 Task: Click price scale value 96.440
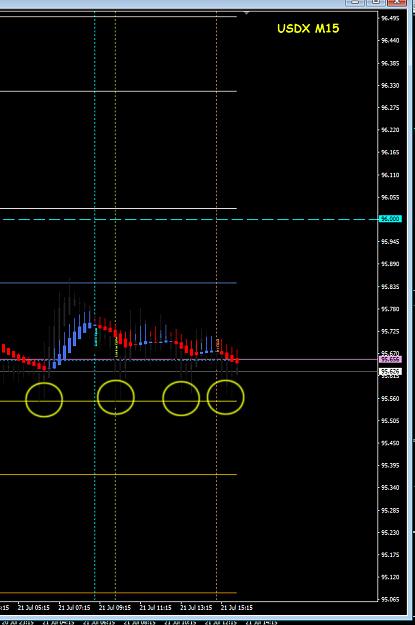(390, 41)
